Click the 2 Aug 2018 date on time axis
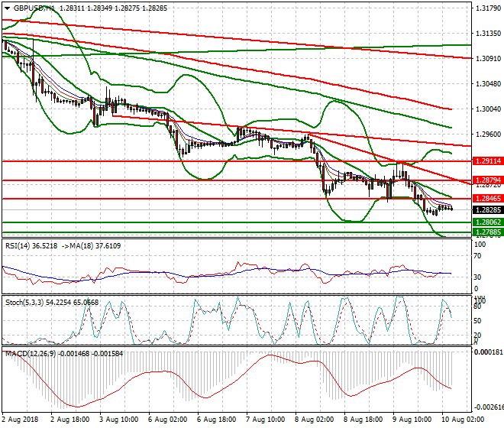Screen dimensions: 504x428 point(21,420)
